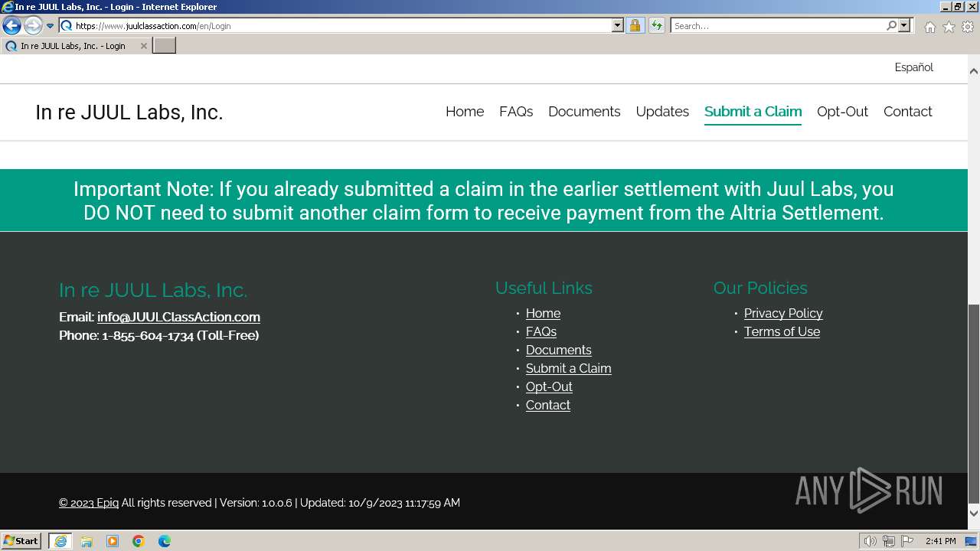
Task: Open the Tools gear icon
Action: point(968,27)
